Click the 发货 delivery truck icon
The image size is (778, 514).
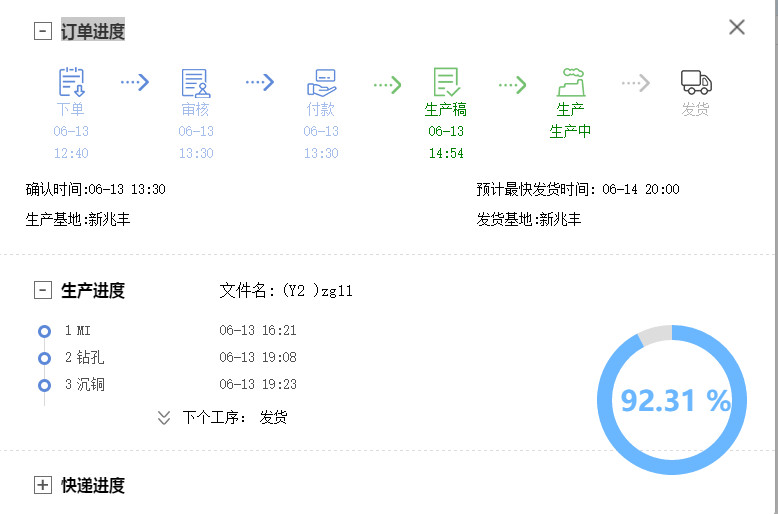pos(696,82)
